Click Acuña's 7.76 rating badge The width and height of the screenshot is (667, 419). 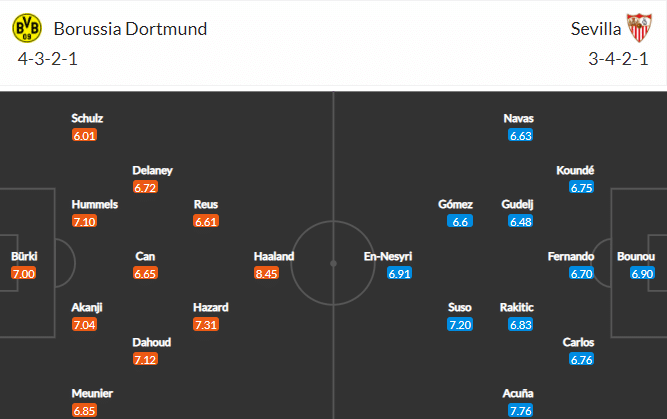click(x=521, y=410)
